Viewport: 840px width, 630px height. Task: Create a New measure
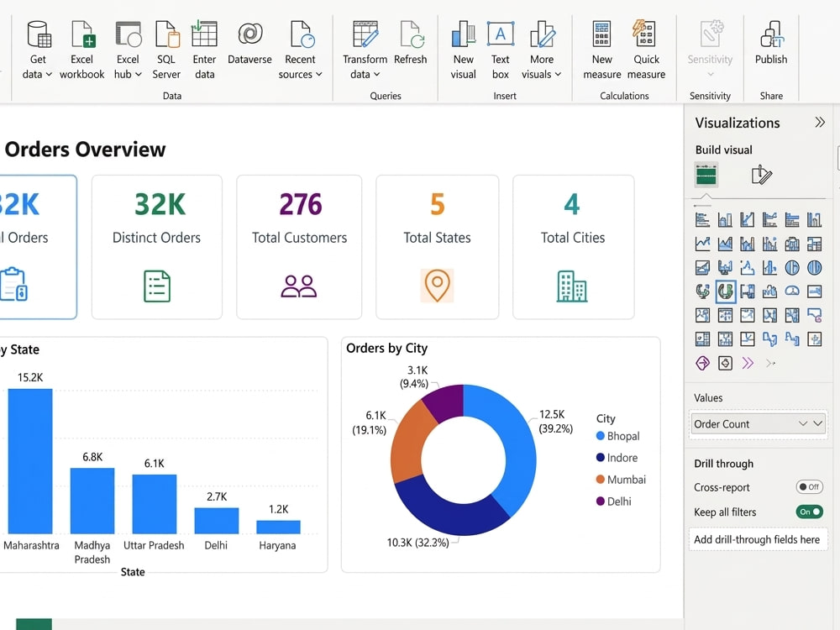[601, 50]
